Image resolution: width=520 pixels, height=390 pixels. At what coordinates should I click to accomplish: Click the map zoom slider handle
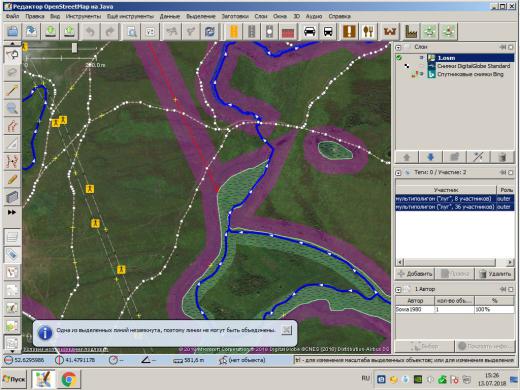click(x=74, y=48)
